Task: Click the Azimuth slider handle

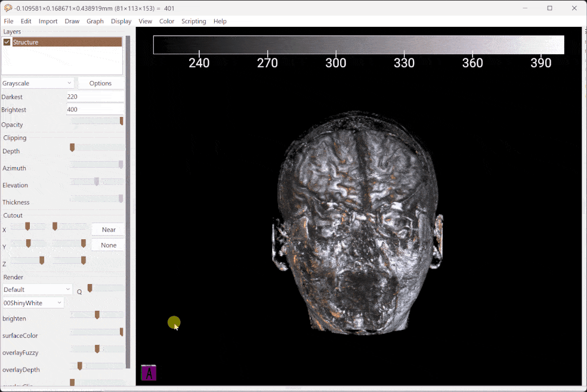Action: tap(121, 164)
